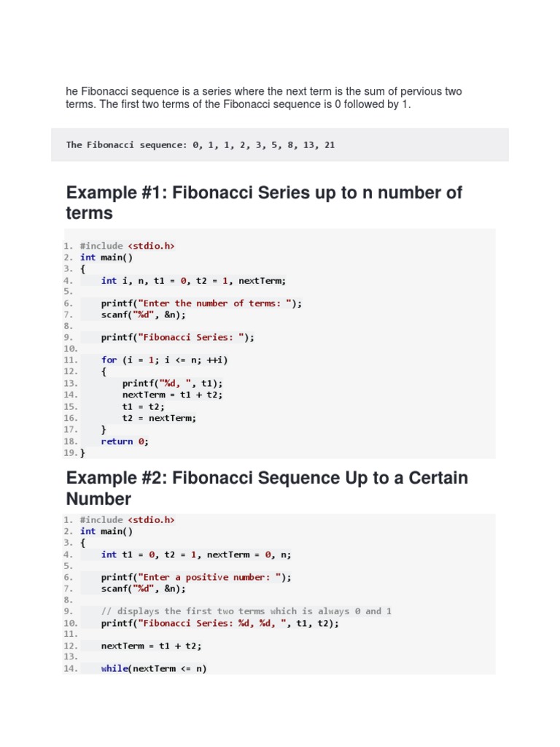
Task: Click the "Enter the number of terms" printf line
Action: [x=201, y=303]
